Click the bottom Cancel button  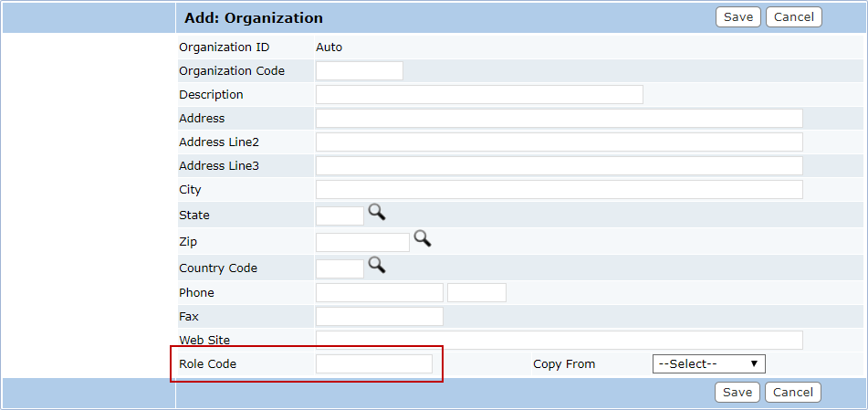pos(793,393)
